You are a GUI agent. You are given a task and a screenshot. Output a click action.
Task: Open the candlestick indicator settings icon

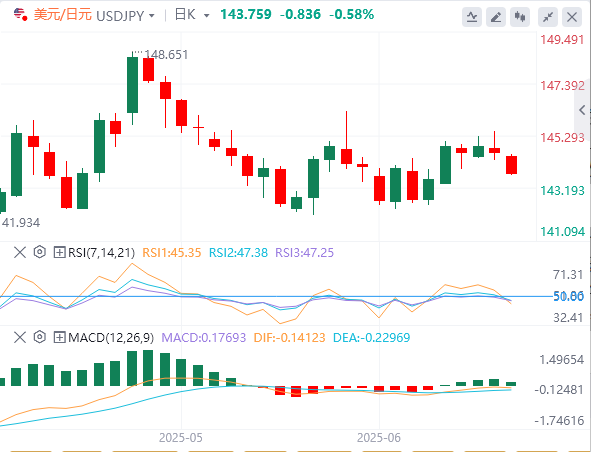pos(520,17)
